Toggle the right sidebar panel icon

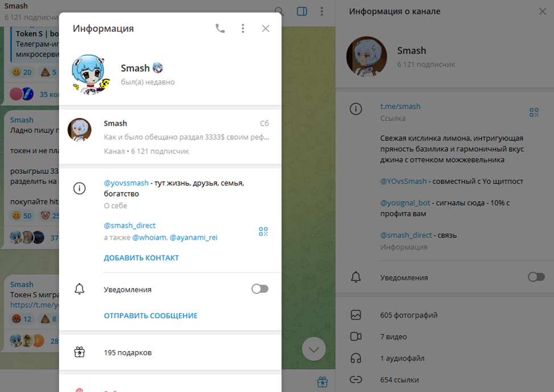(x=302, y=11)
